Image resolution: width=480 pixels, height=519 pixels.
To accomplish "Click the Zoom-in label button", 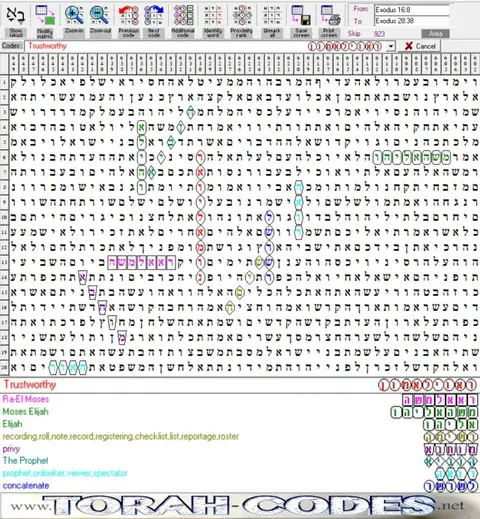I will pyautogui.click(x=74, y=31).
